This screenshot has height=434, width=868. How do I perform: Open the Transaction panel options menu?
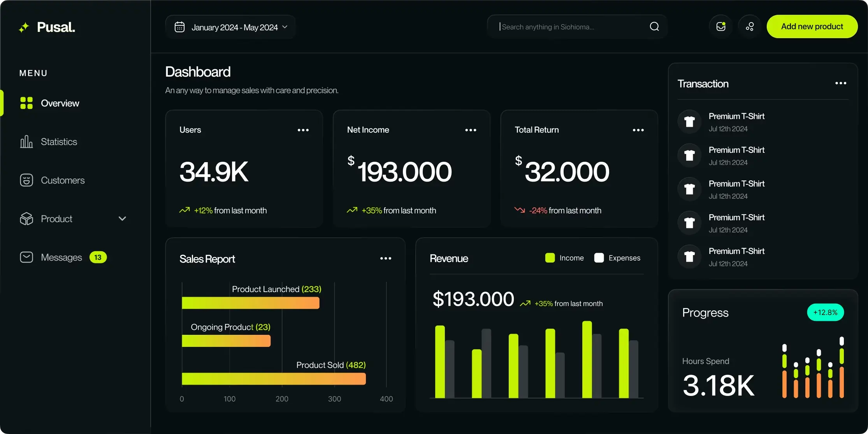(x=841, y=83)
